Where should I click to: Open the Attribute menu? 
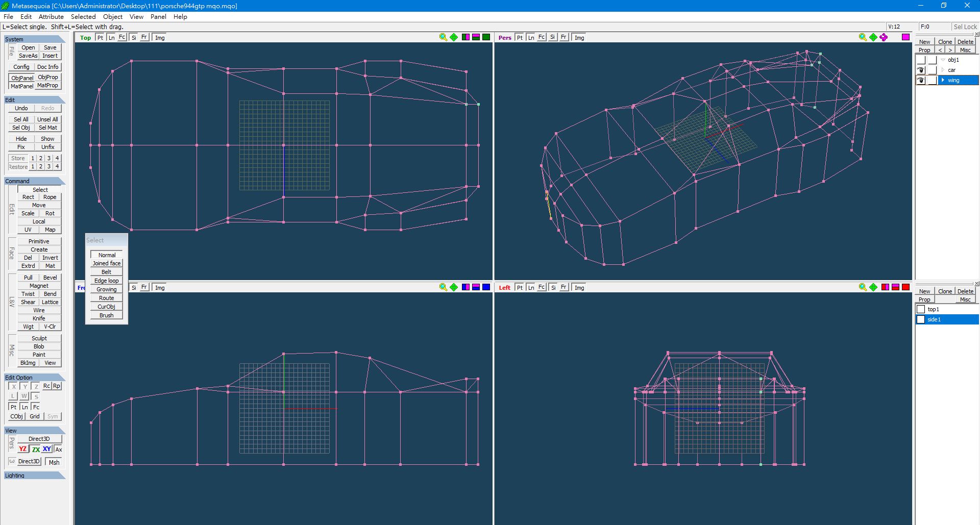[51, 16]
